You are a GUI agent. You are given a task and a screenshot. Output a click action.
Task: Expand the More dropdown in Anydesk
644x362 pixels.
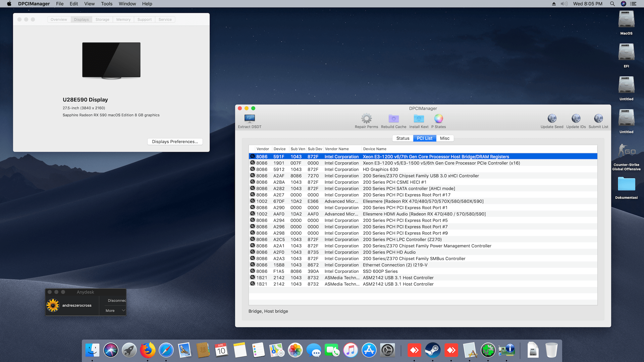[x=115, y=311]
